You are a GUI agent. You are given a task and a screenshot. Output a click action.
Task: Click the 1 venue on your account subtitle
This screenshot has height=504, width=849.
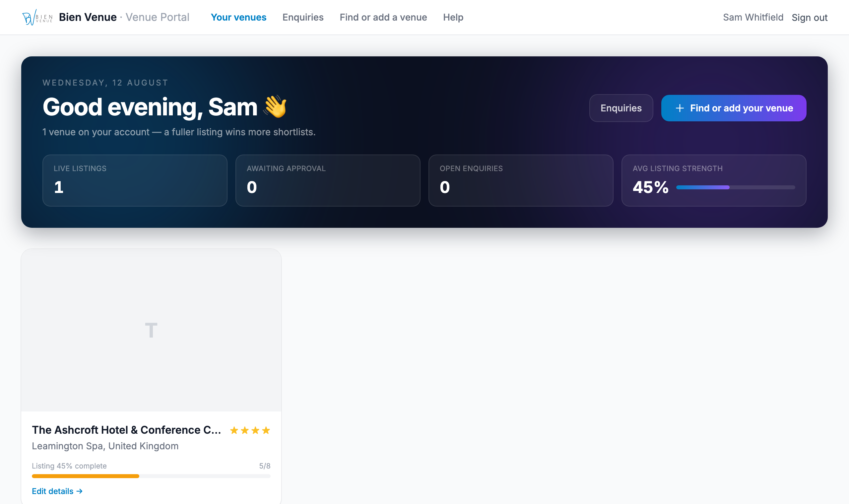click(179, 132)
